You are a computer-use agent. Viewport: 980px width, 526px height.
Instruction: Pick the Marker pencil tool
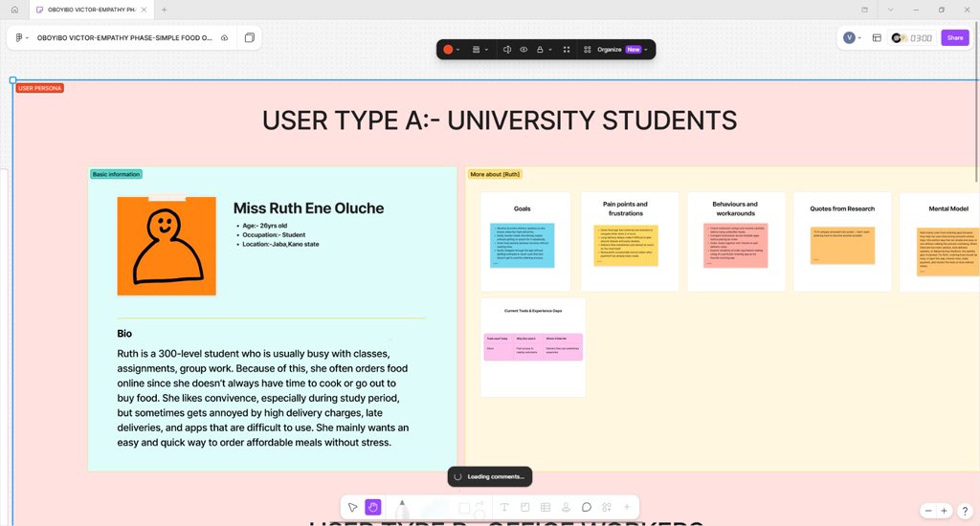pyautogui.click(x=402, y=509)
